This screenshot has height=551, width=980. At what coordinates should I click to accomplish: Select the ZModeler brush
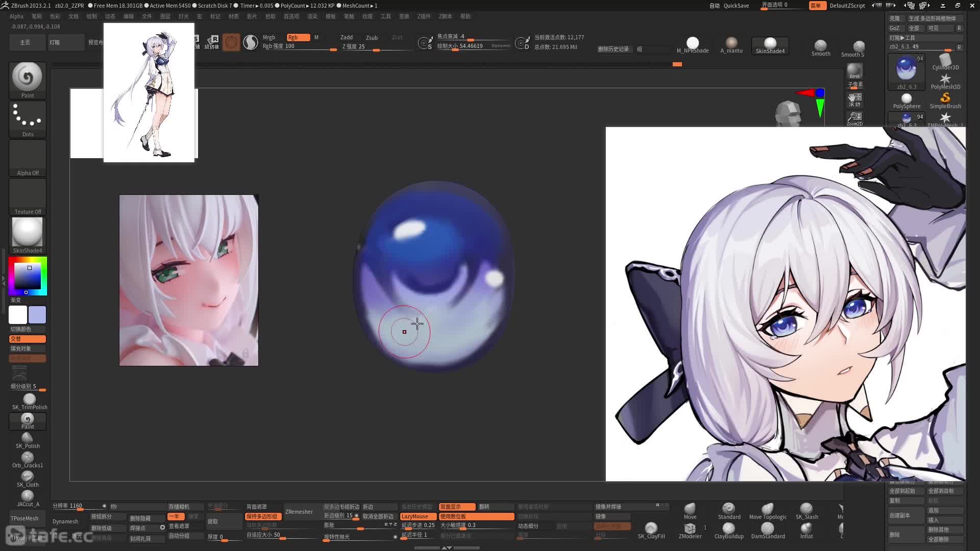pyautogui.click(x=690, y=531)
